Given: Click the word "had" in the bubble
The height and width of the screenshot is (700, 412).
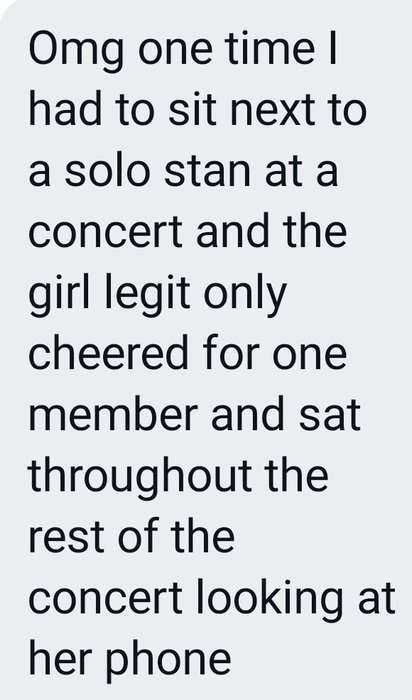Looking at the screenshot, I should 65,109.
